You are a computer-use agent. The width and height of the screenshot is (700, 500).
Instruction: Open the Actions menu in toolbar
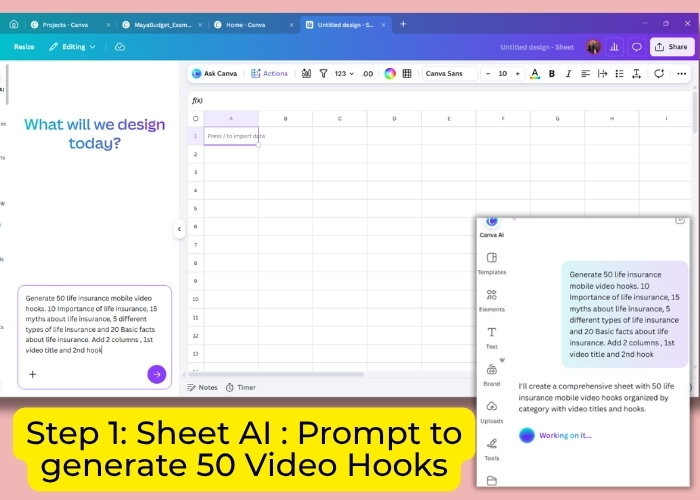coord(270,74)
